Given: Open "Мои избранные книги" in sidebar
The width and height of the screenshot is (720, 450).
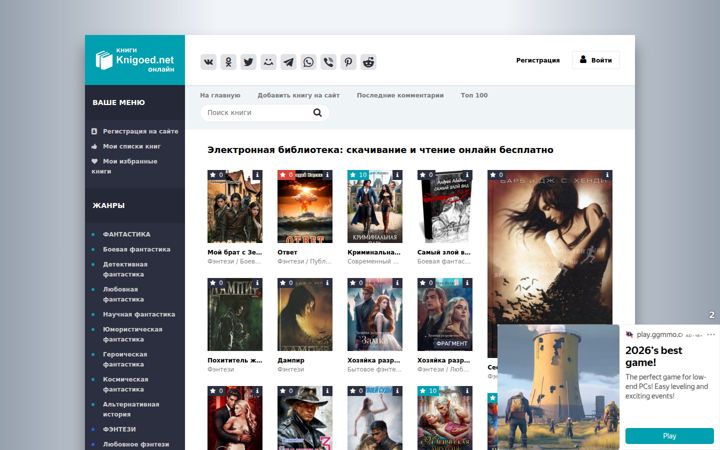Looking at the screenshot, I should pos(124,166).
